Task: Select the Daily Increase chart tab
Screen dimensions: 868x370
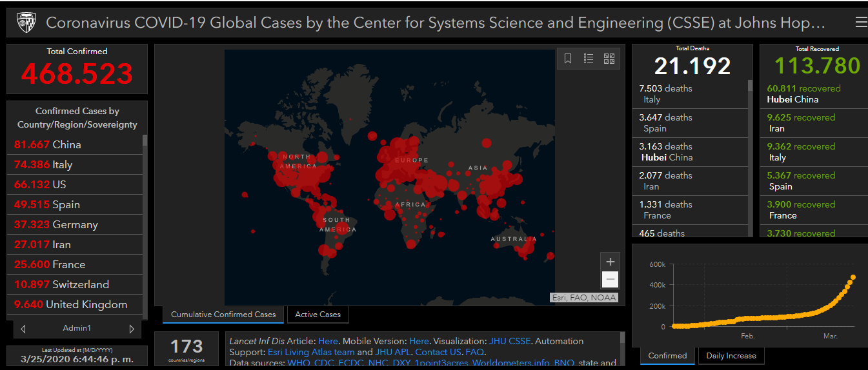Action: 731,355
